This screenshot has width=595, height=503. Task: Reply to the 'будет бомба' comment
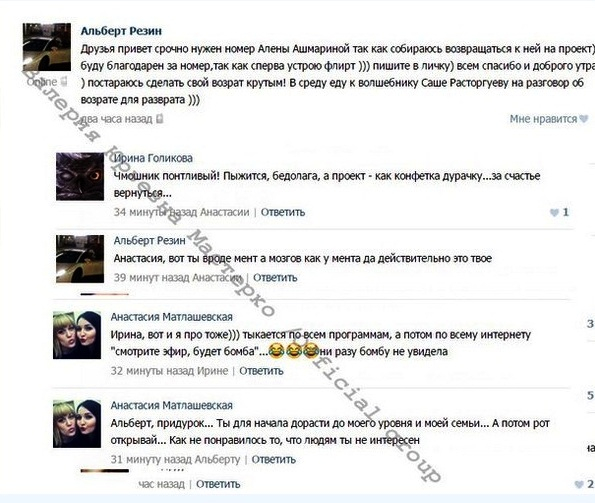click(x=261, y=371)
